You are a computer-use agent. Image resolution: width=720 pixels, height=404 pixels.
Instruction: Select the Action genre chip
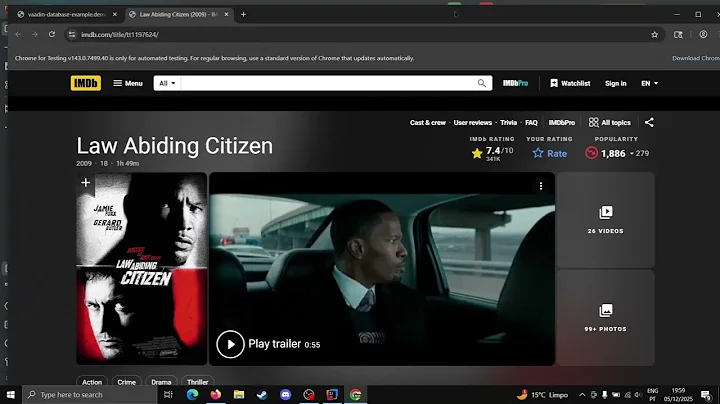point(92,382)
